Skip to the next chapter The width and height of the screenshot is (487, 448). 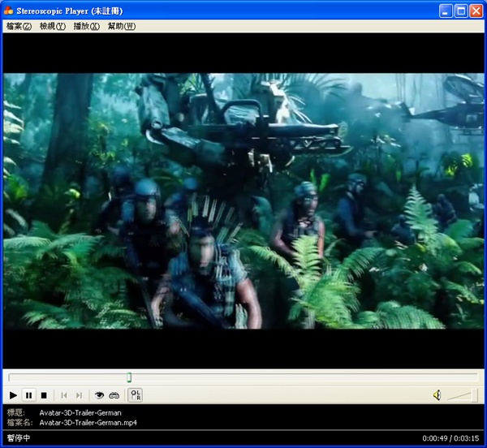click(x=80, y=395)
